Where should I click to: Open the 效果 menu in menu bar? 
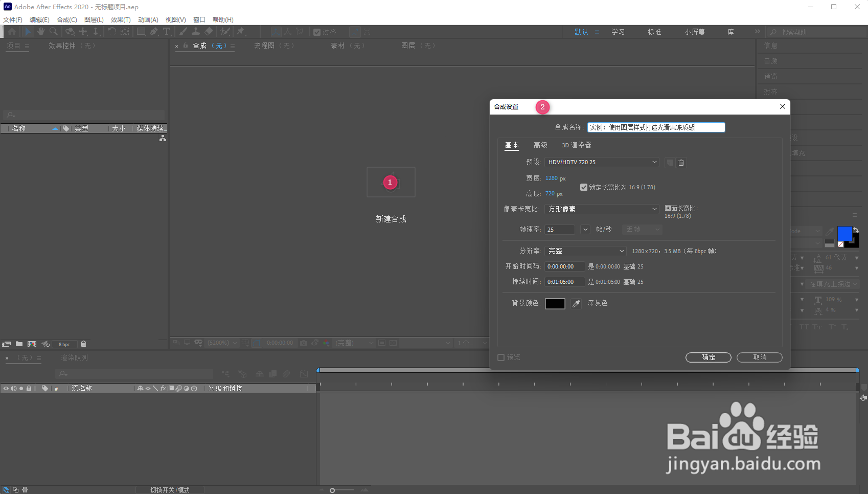120,19
